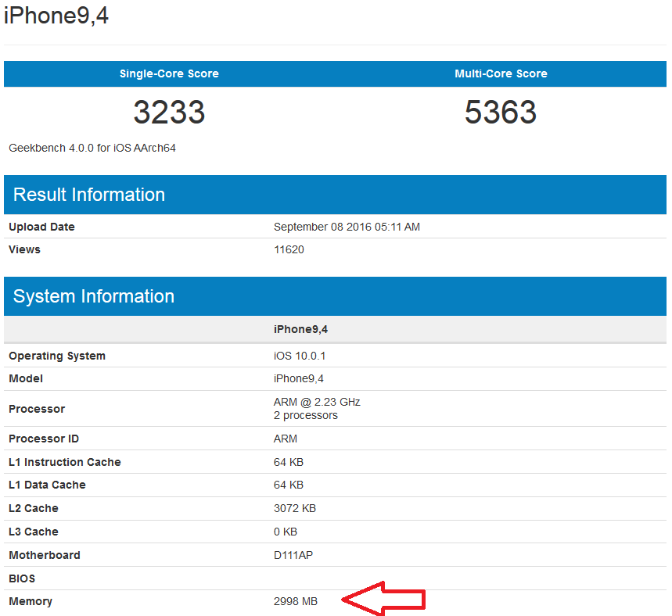Click the L2 Cache 3072 KB value
This screenshot has width=672, height=616.
coord(294,508)
